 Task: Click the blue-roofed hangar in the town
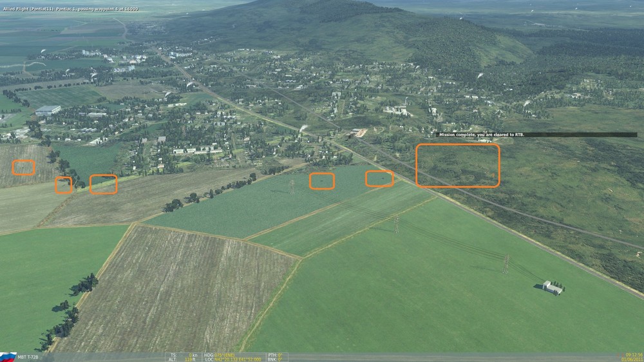point(48,110)
